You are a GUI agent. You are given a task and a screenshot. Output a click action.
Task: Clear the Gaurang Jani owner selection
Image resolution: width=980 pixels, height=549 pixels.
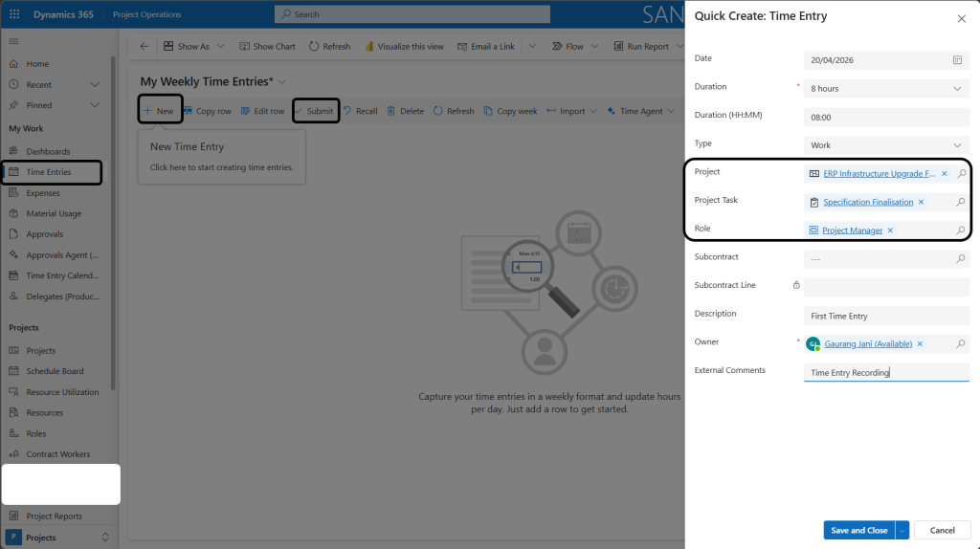(920, 344)
